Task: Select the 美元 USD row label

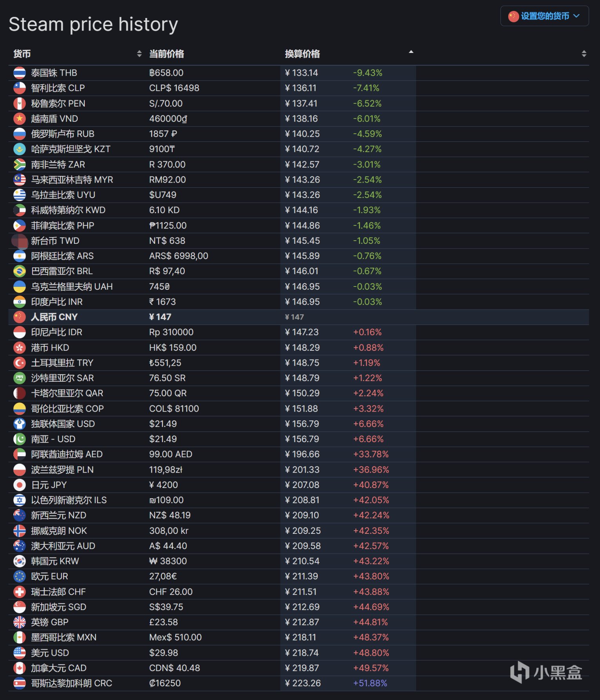Action: click(50, 653)
